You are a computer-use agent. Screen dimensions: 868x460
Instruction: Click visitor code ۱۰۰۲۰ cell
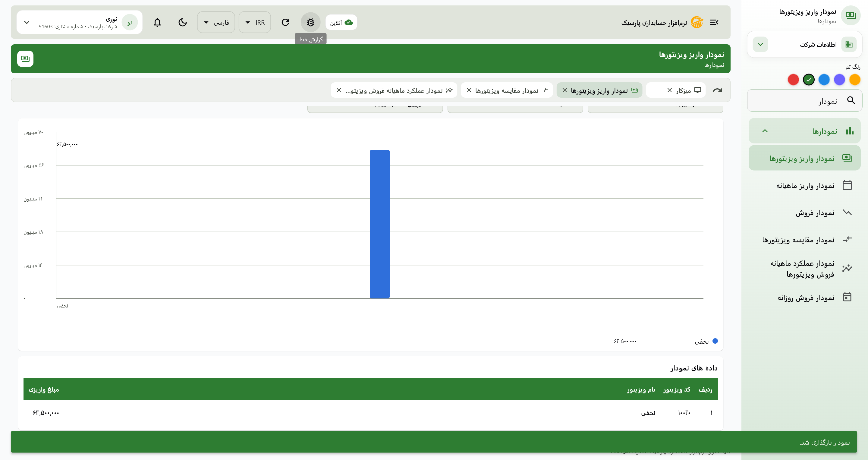click(x=684, y=413)
